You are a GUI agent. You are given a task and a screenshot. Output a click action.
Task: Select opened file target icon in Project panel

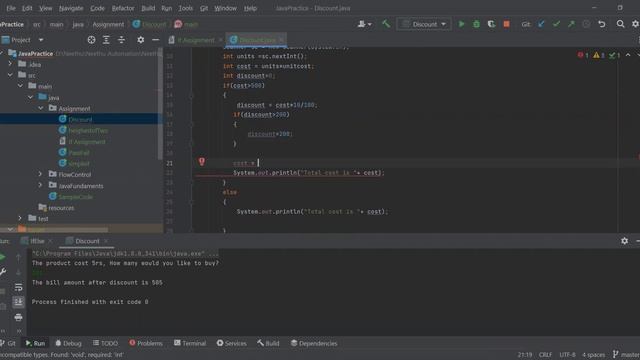click(x=91, y=40)
